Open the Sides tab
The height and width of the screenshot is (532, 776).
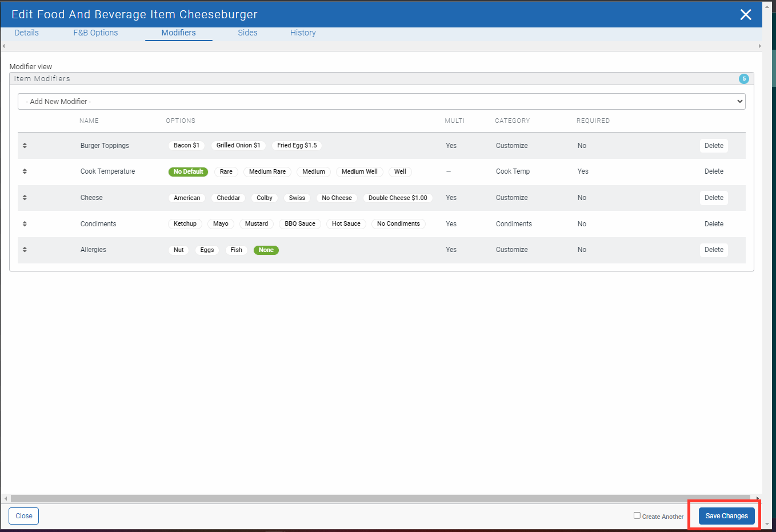[247, 33]
